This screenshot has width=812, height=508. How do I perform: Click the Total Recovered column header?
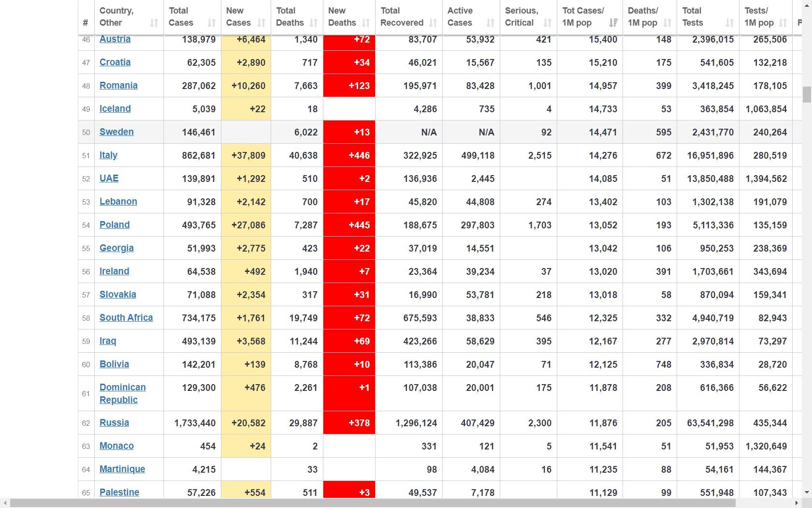point(409,17)
